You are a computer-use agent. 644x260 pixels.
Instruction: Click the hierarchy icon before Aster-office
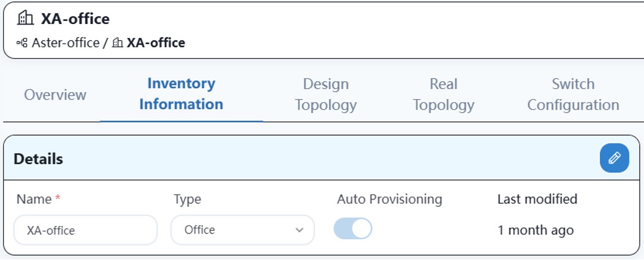pyautogui.click(x=22, y=43)
